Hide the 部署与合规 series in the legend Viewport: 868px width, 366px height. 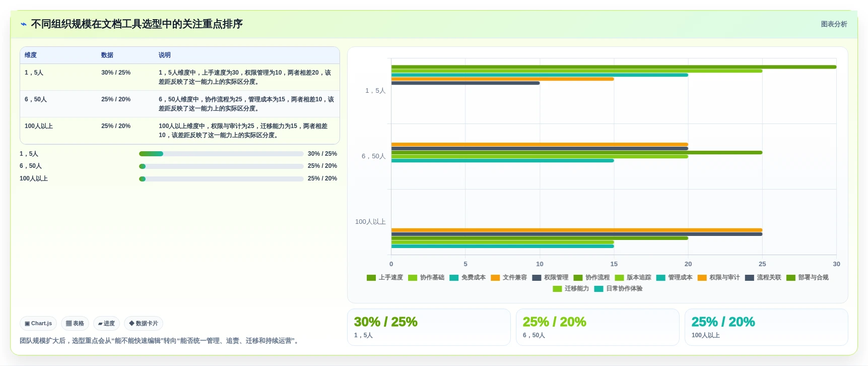[807, 278]
